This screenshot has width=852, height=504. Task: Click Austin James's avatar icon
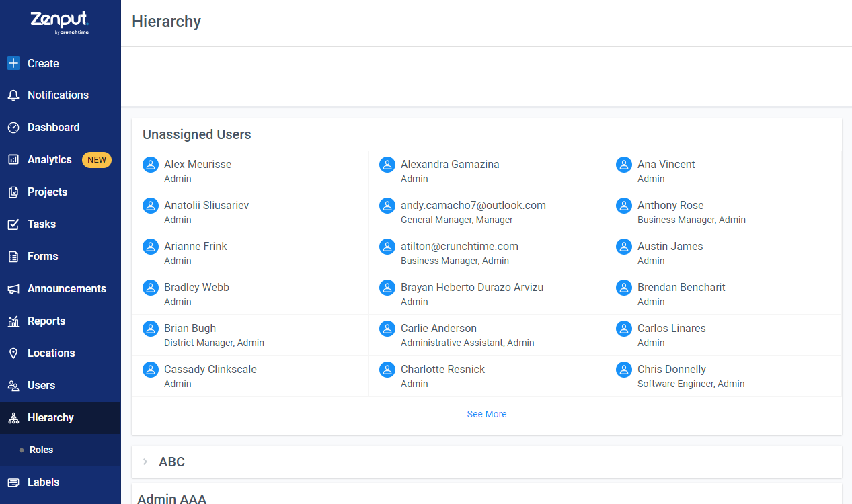point(624,247)
